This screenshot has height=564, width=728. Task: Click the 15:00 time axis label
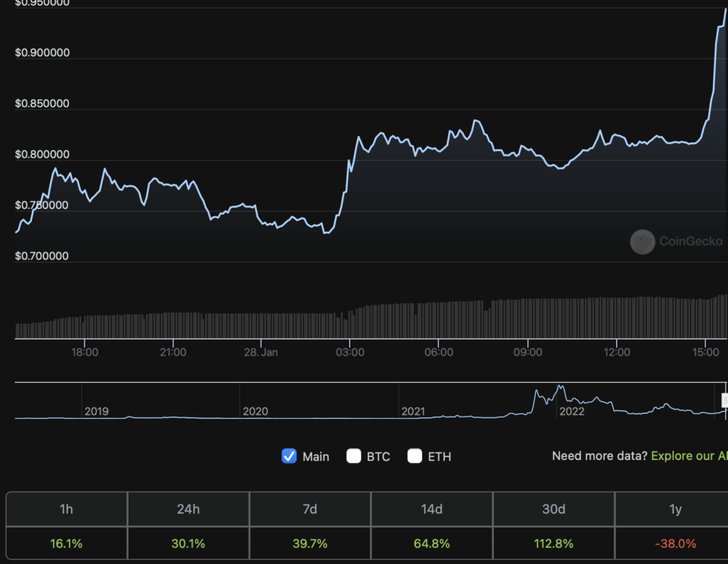point(706,352)
